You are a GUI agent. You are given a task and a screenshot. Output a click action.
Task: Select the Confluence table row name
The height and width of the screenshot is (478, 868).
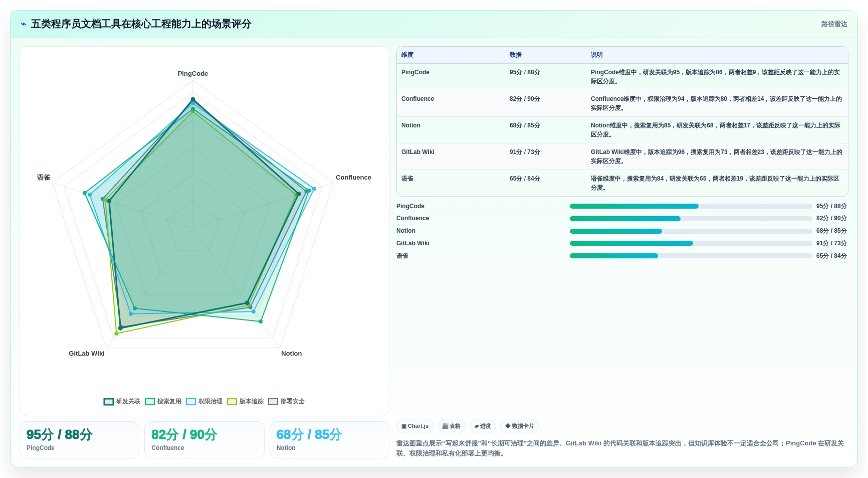417,99
